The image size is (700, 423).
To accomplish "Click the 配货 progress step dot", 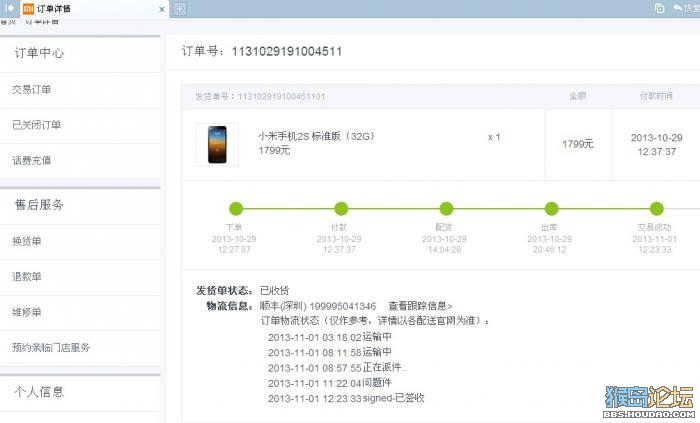I will 446,208.
